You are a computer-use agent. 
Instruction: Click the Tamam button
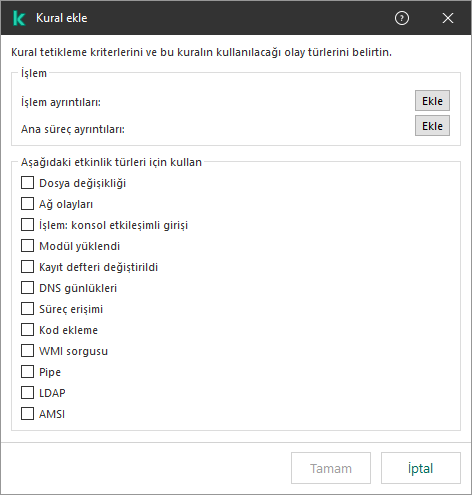click(x=331, y=468)
